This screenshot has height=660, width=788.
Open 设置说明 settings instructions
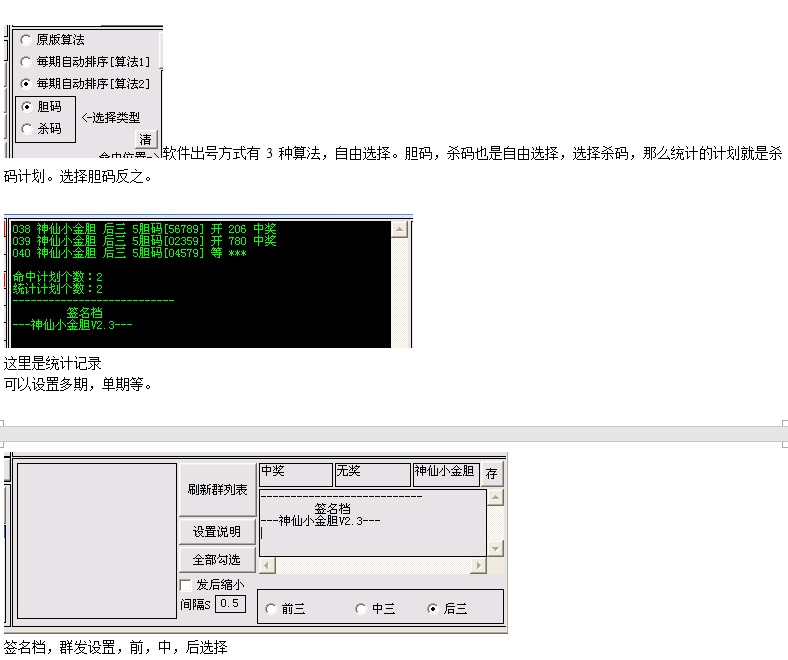[x=217, y=532]
